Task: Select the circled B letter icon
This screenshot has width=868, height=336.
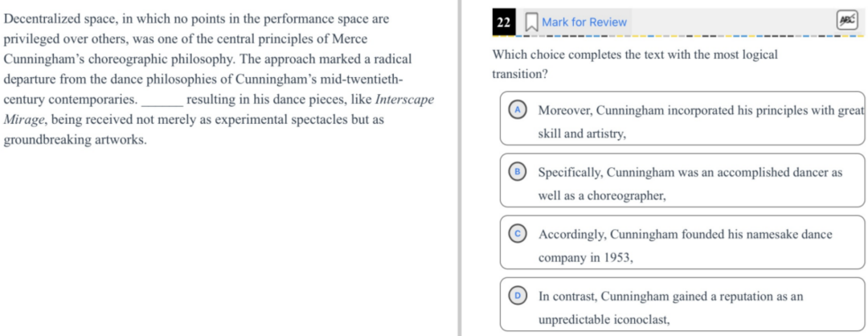Action: pos(518,172)
